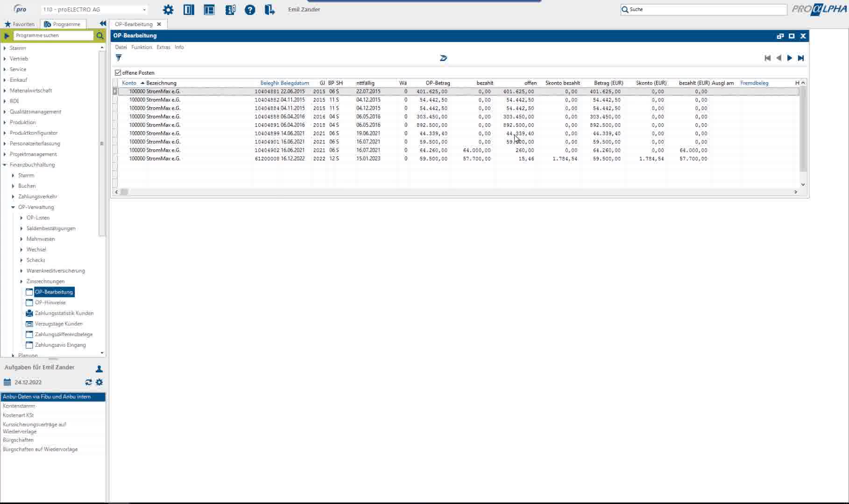
Task: Jump to last record navigation icon
Action: pos(801,58)
